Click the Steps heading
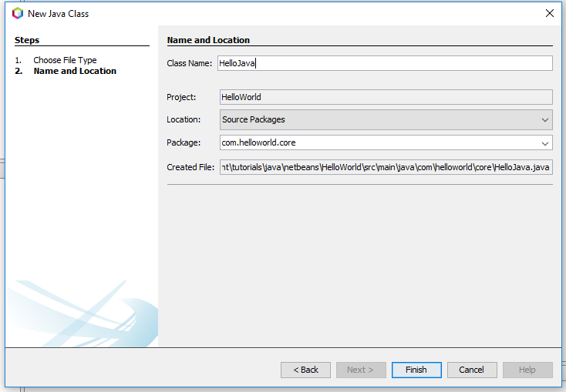 click(27, 40)
